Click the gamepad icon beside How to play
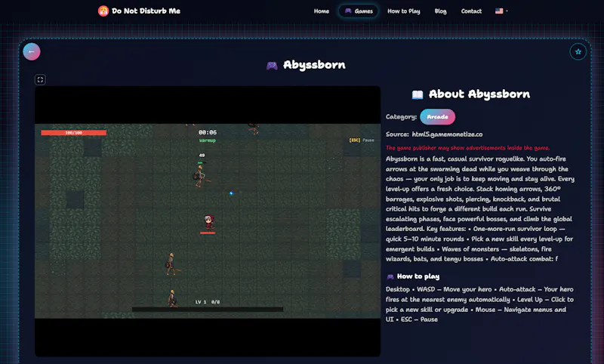Image resolution: width=604 pixels, height=364 pixels. [x=390, y=276]
